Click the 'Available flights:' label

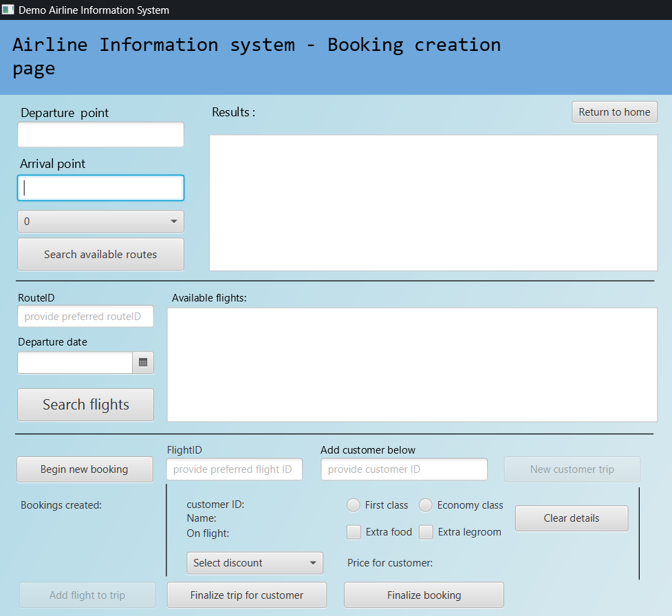click(x=209, y=298)
